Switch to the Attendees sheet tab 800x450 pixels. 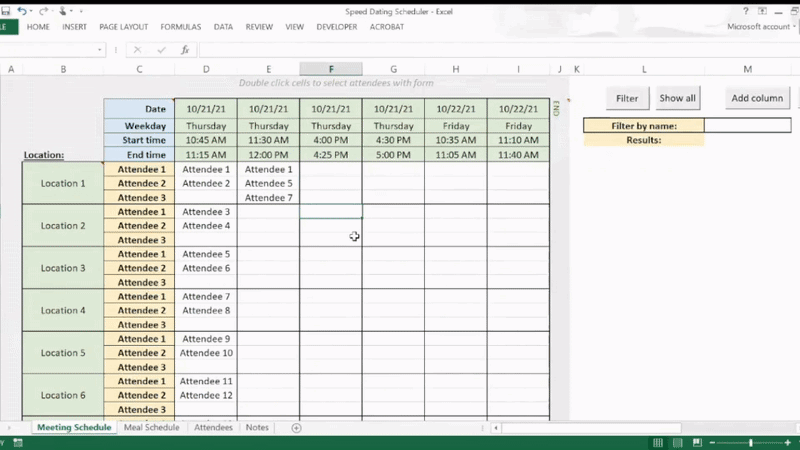pos(213,428)
